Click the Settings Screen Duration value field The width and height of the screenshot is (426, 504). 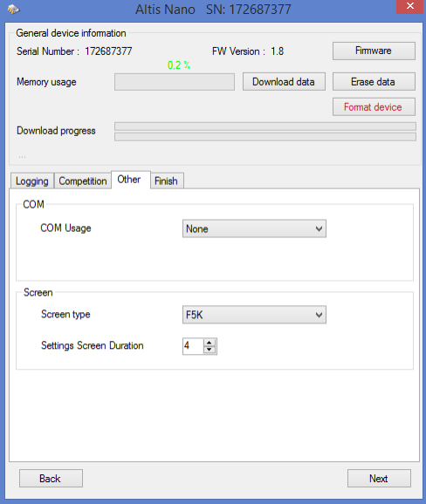tap(193, 346)
